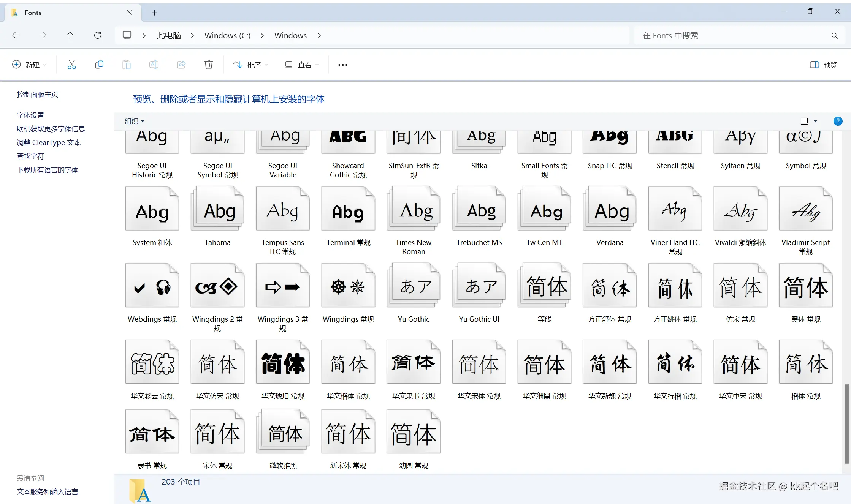Click the Copy icon in toolbar
The height and width of the screenshot is (504, 851).
pyautogui.click(x=99, y=65)
